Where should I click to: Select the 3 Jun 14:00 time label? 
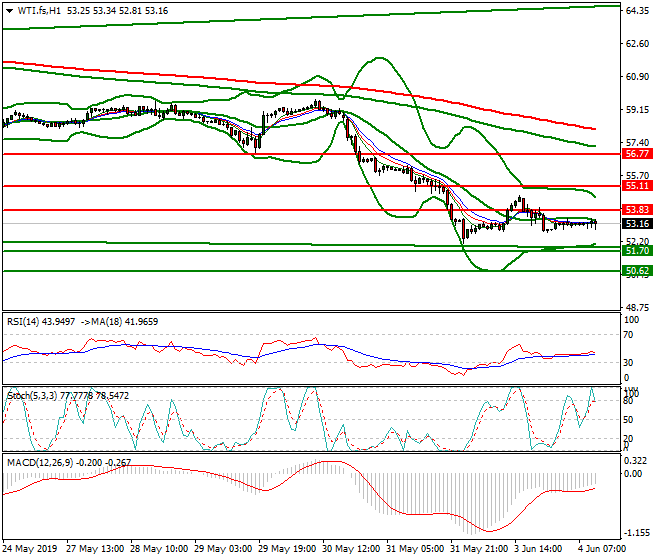pos(539,549)
